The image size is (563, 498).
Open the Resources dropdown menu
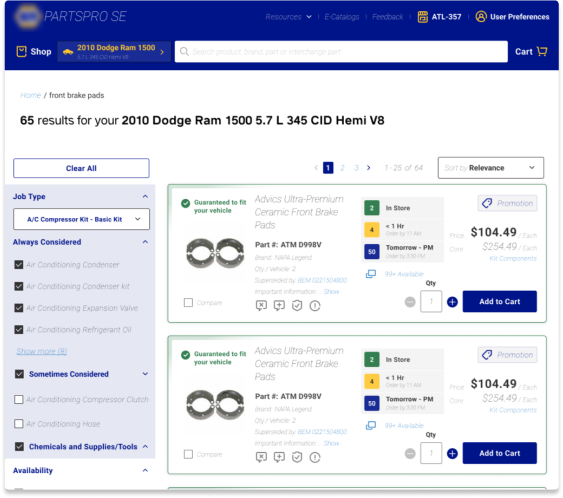pyautogui.click(x=288, y=17)
